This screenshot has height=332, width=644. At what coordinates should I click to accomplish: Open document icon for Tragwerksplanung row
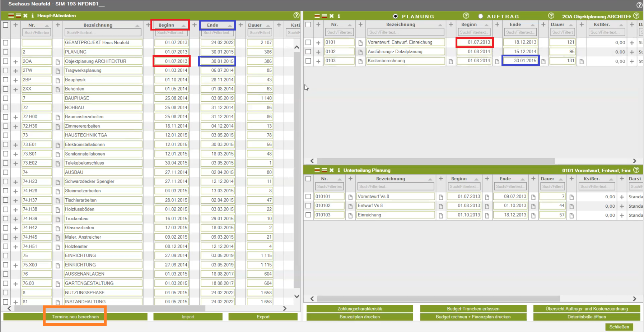click(57, 71)
